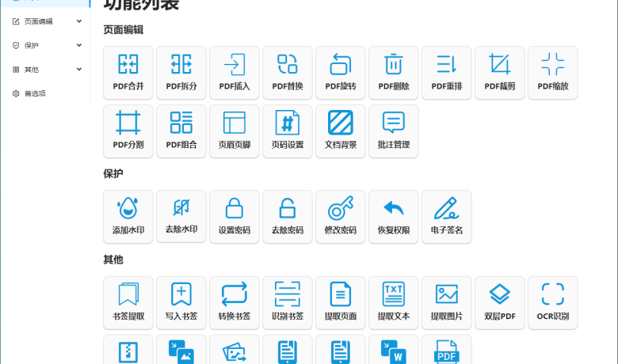Screen dimensions: 618x364
Task: Choose the 设置密码 set password tool
Action: coord(234,217)
